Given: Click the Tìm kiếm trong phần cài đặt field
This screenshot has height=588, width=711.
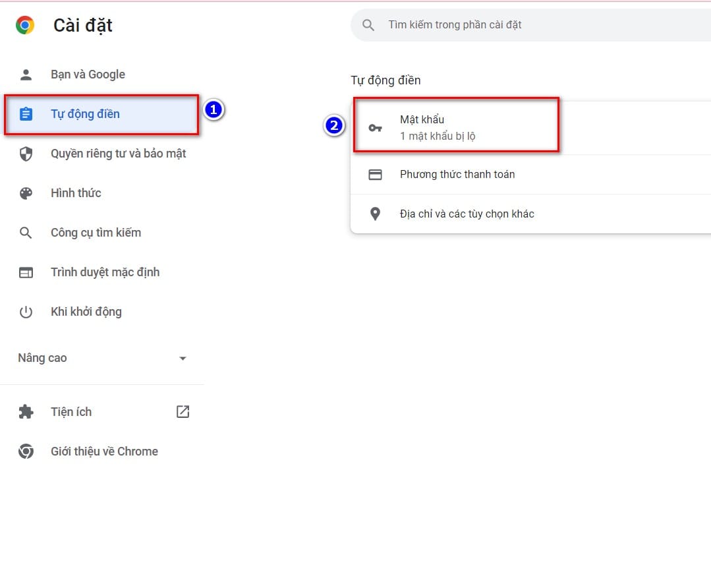Looking at the screenshot, I should tap(530, 25).
